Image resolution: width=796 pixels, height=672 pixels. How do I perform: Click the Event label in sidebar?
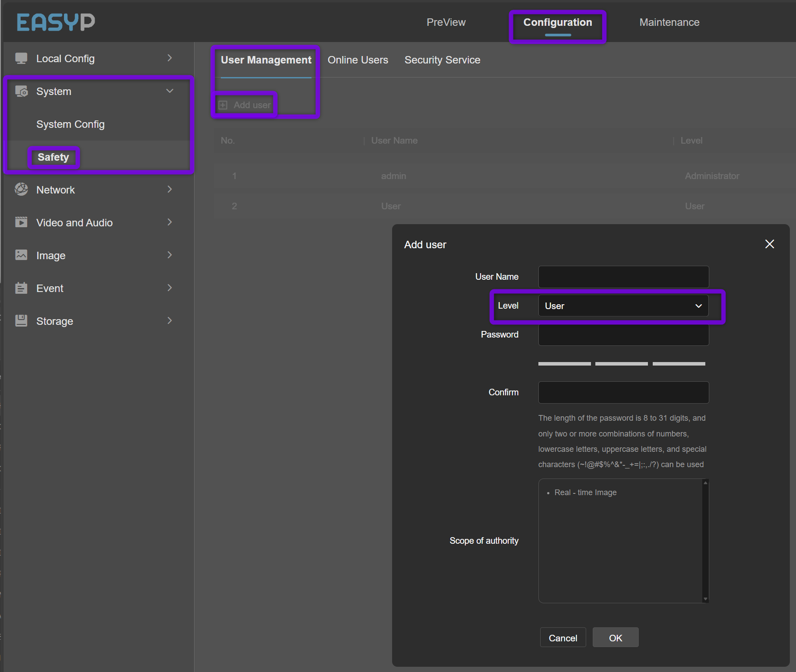point(50,289)
